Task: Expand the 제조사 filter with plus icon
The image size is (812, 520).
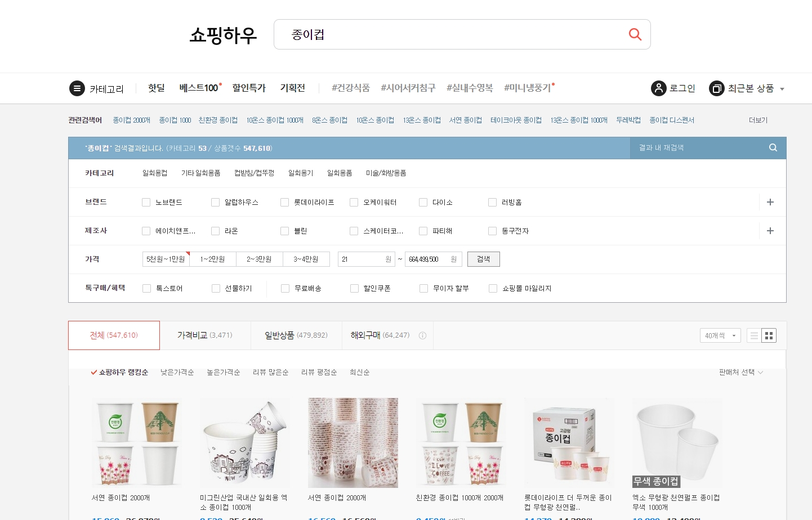Action: pos(770,230)
